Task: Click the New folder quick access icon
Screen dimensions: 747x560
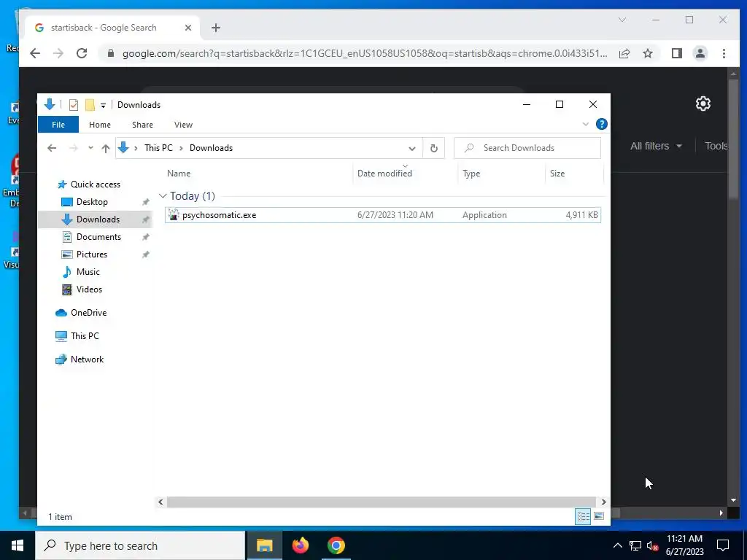Action: pyautogui.click(x=90, y=105)
